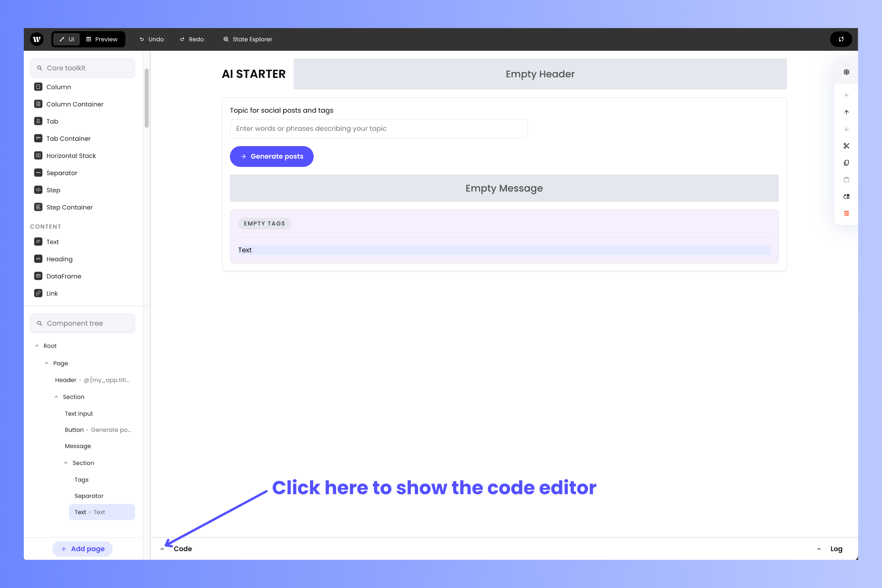The height and width of the screenshot is (588, 882).
Task: Click the 'Topic for social posts and tags' label
Action: pyautogui.click(x=281, y=110)
